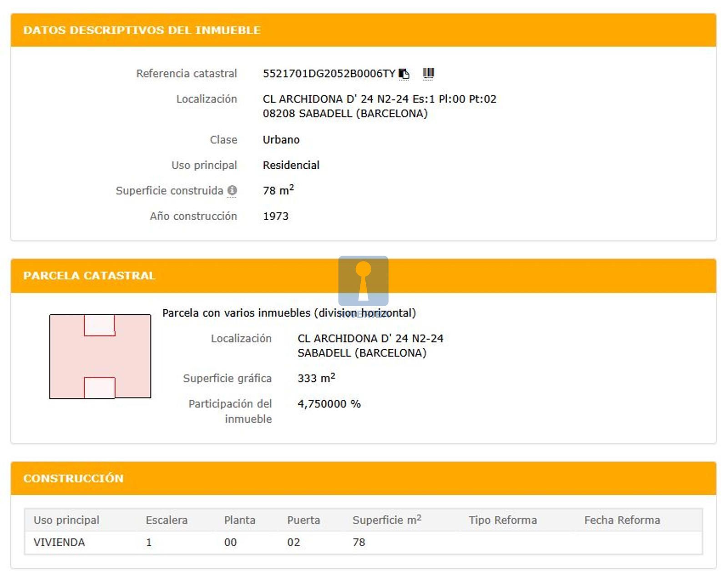728x574 pixels.
Task: Sort by the Planta column header
Action: (239, 520)
